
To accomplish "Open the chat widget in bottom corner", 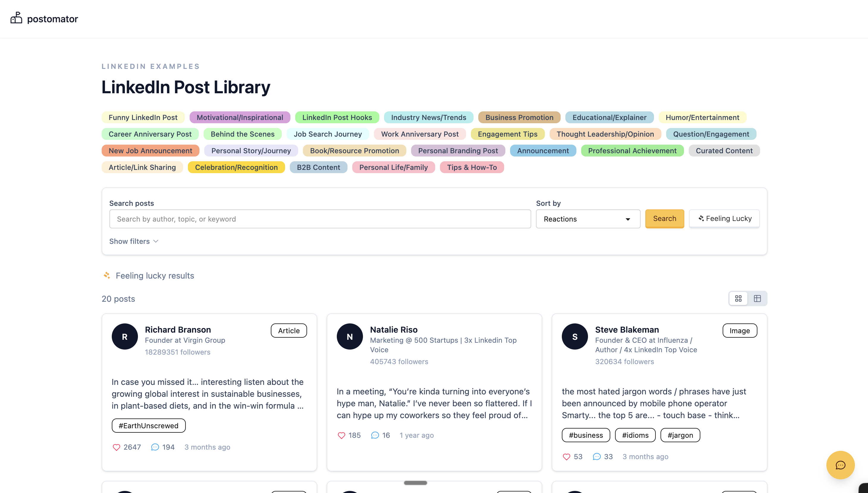I will pos(840,465).
